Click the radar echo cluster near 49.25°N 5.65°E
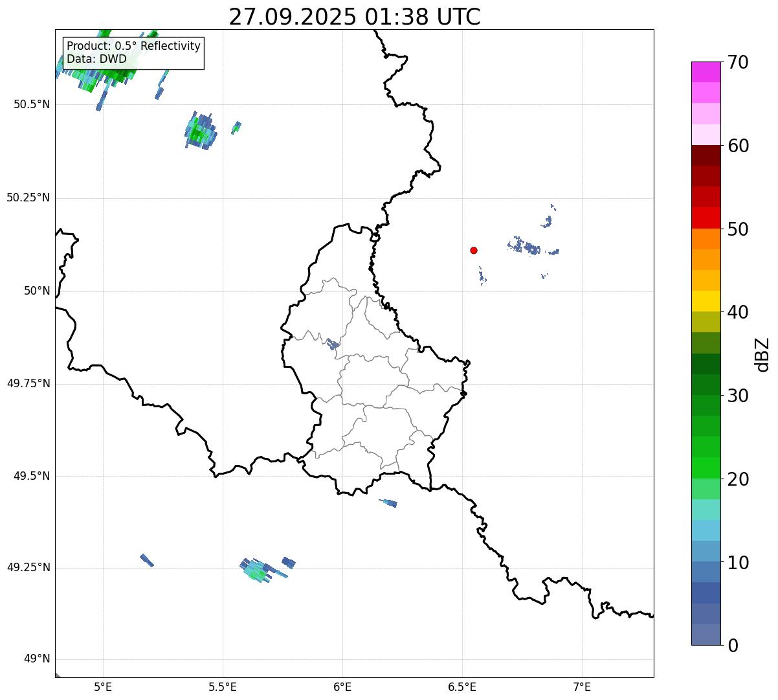 coord(259,570)
